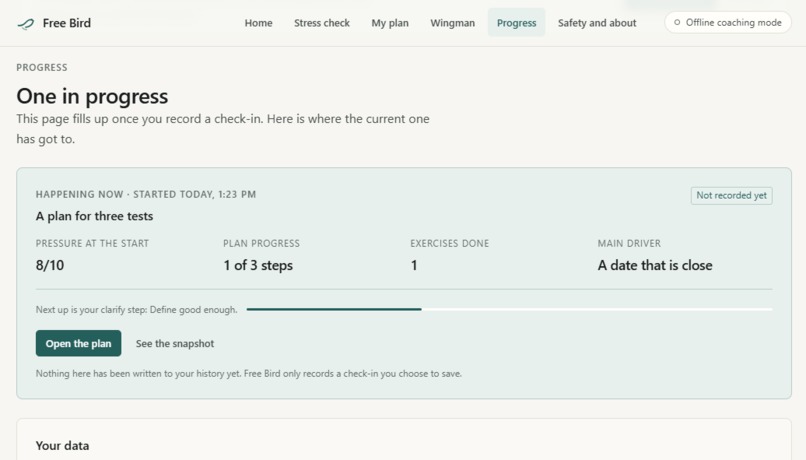
Task: Select the Progress tab
Action: [517, 23]
